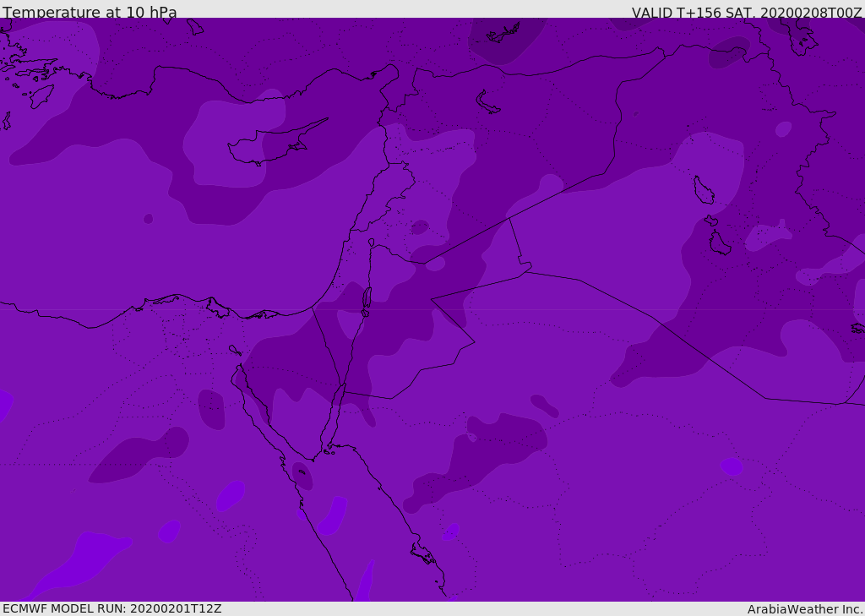Click the ECMWF MODEL RUN label
This screenshot has height=616, width=865.
click(112, 608)
